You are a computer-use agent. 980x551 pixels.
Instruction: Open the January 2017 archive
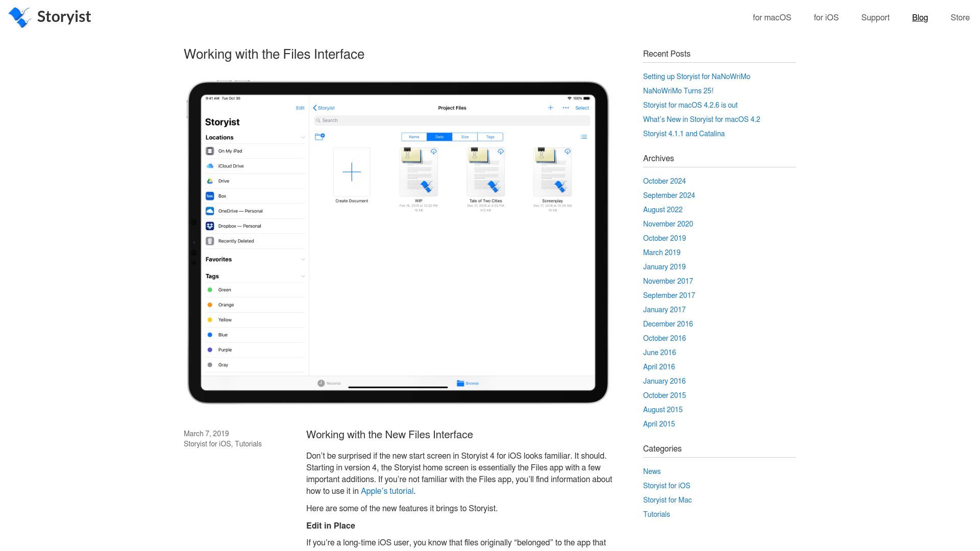pos(664,310)
